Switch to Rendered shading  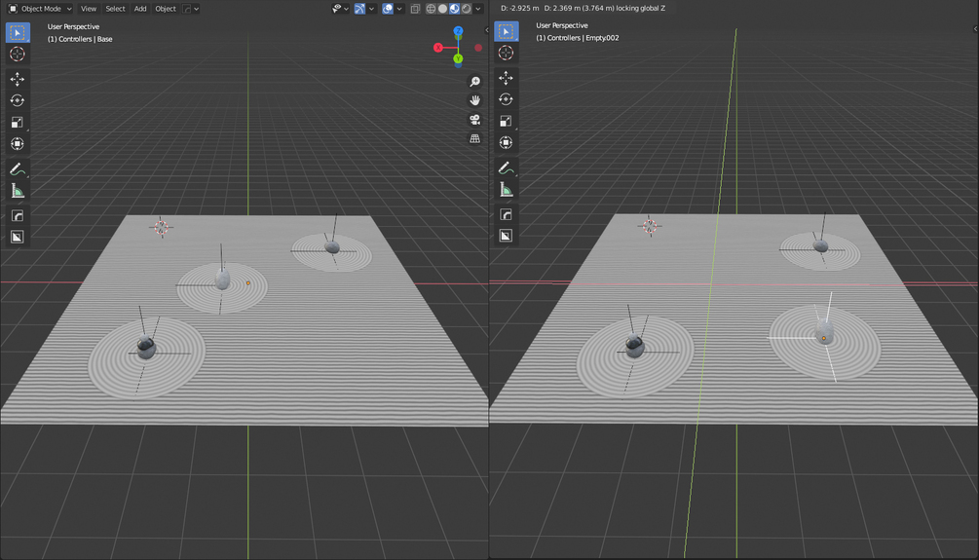click(x=467, y=9)
